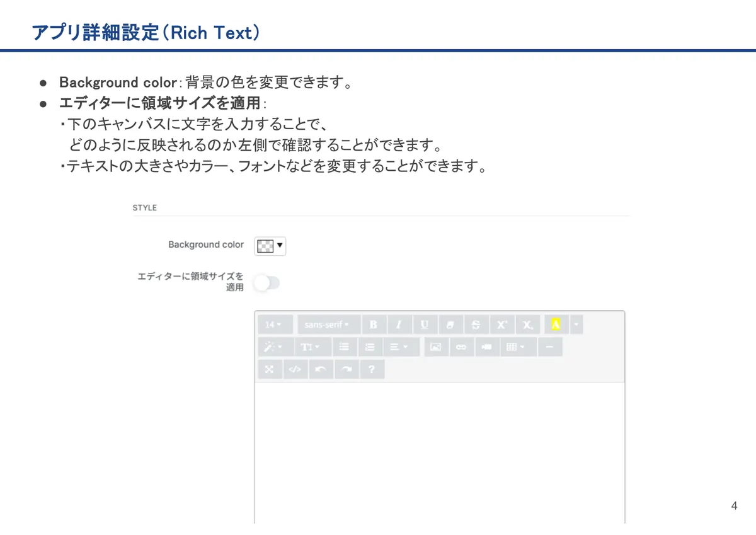Open the Background color picker
Screen dimensions: 756x535
coord(270,246)
